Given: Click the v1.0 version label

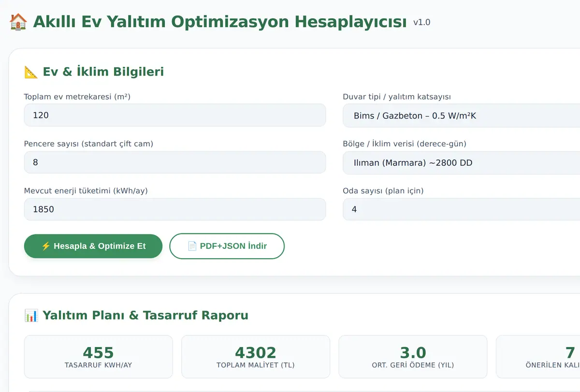Looking at the screenshot, I should 421,22.
